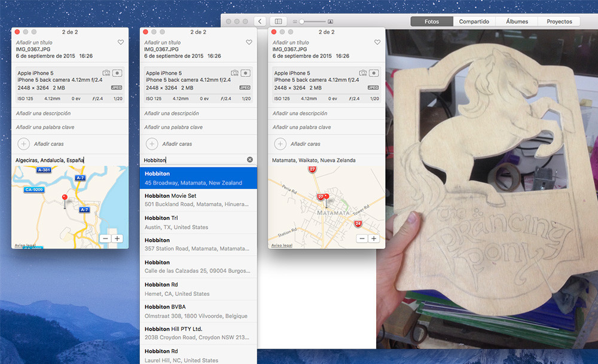598x364 pixels.
Task: Click Añadir un título in Algeciras window
Action: coord(34,42)
